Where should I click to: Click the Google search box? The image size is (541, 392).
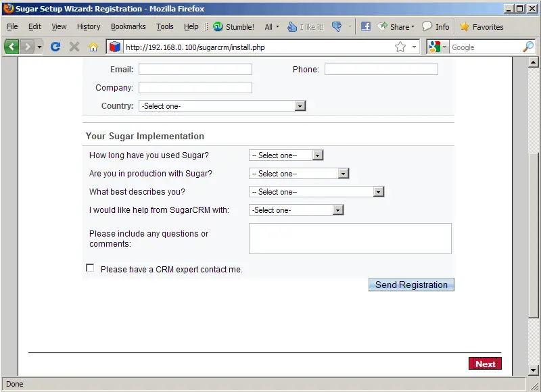coord(486,47)
